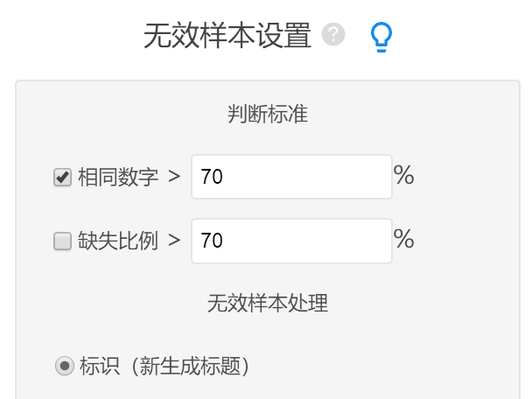Image resolution: width=532 pixels, height=399 pixels.
Task: Click the percent sign after 相同数字 field
Action: click(x=403, y=176)
